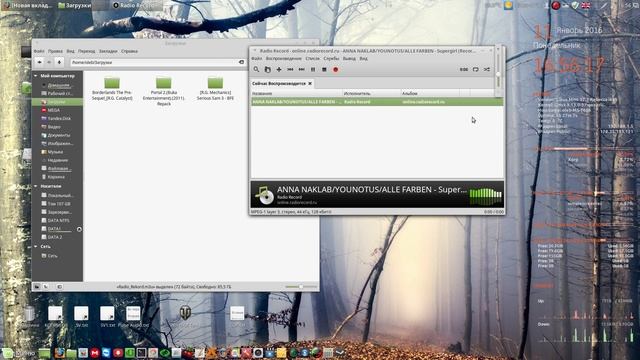Collapse the Сеть sidebar section header

click(x=36, y=247)
